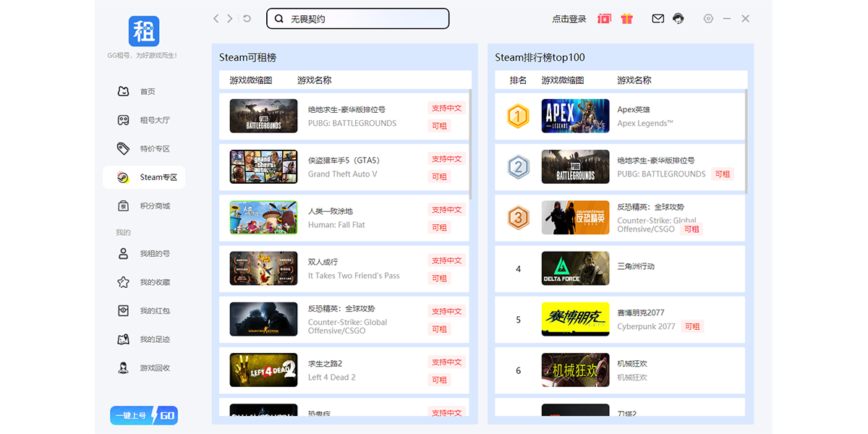Click 可租 tag for PUBG in top100
Image resolution: width=868 pixels, height=434 pixels.
click(722, 174)
